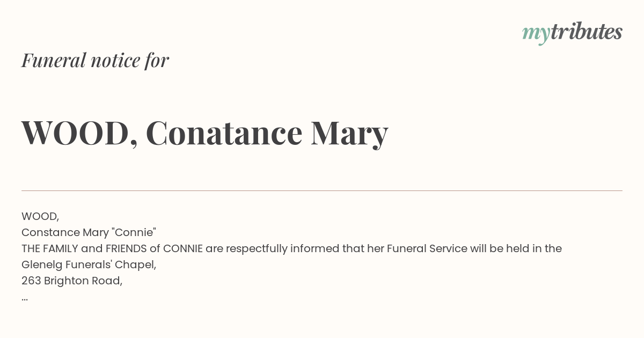
Task: Click the mytributes logo
Action: click(x=572, y=33)
